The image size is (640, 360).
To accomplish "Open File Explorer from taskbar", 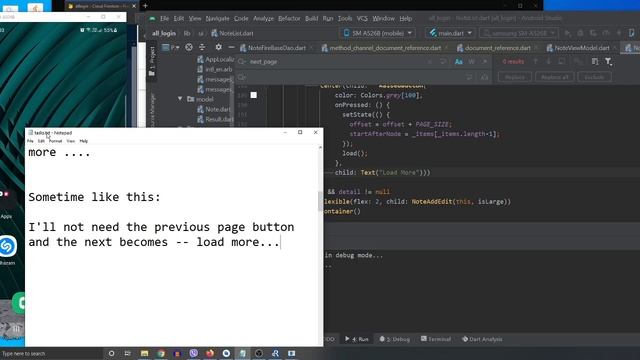I will point(144,353).
